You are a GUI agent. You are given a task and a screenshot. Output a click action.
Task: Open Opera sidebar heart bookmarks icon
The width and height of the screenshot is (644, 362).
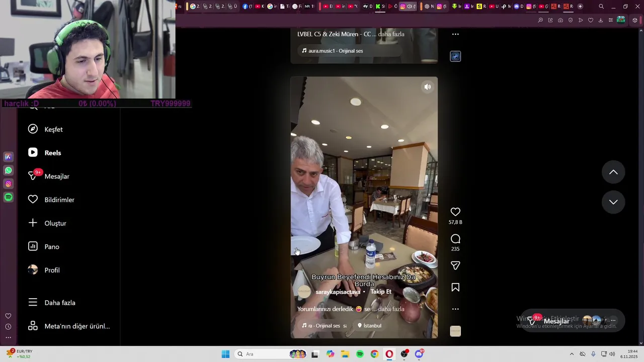click(8, 316)
